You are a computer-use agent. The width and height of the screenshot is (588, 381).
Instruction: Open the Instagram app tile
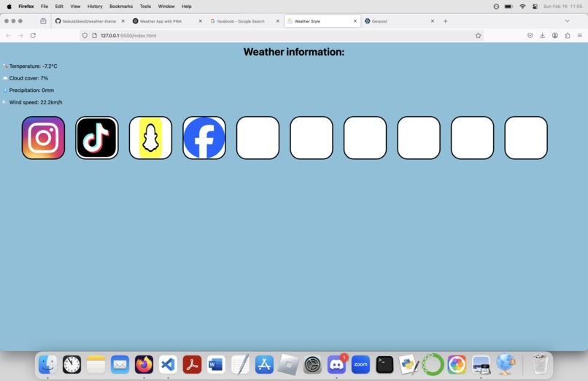(43, 138)
